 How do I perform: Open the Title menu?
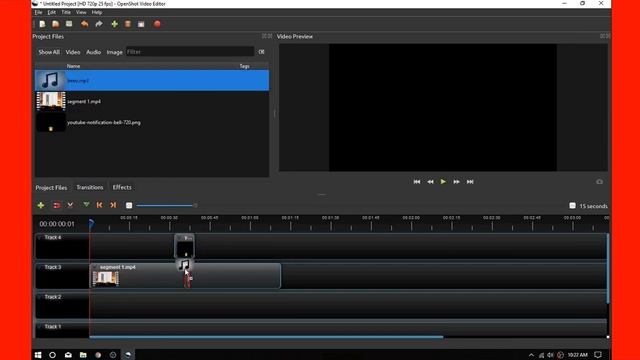[x=66, y=12]
